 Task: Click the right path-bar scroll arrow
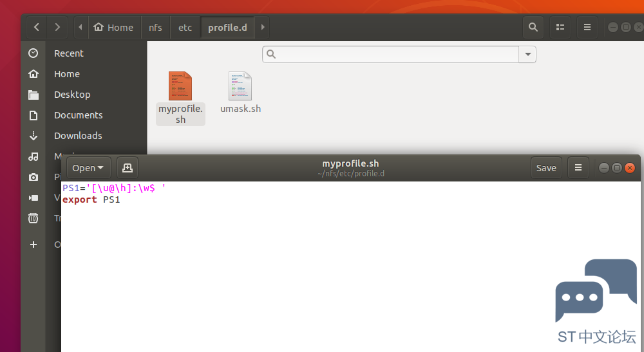tap(263, 28)
